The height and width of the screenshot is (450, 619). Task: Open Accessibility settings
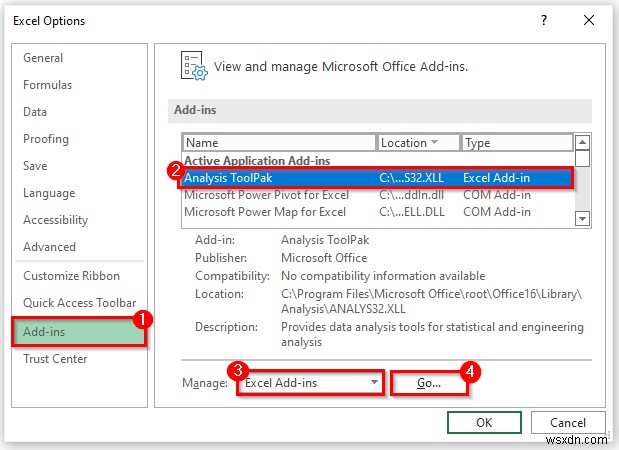point(55,220)
